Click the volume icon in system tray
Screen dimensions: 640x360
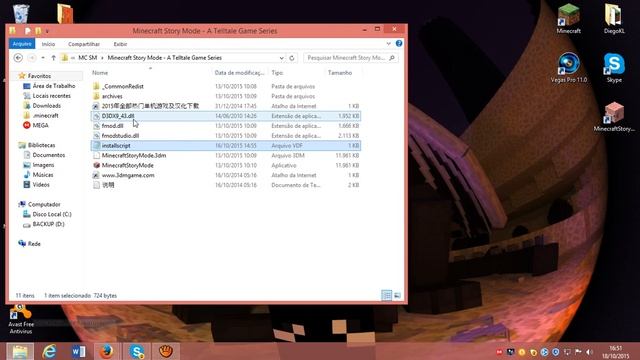click(589, 352)
